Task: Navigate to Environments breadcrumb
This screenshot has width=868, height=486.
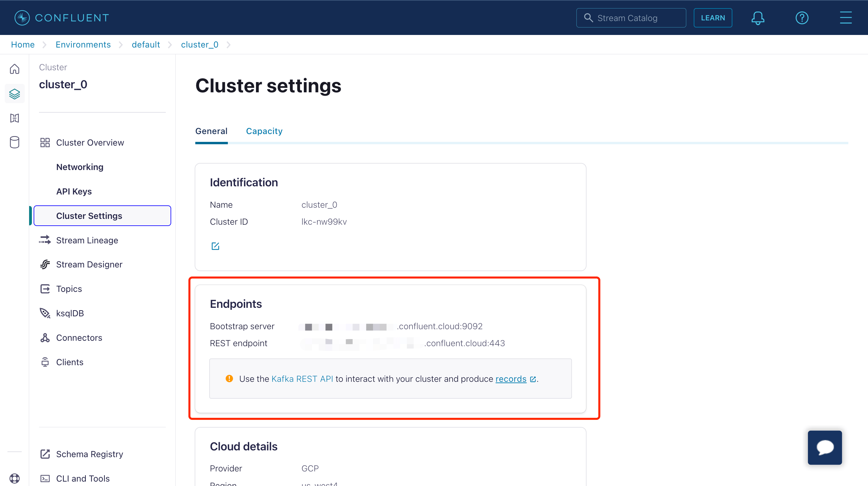Action: coord(83,45)
